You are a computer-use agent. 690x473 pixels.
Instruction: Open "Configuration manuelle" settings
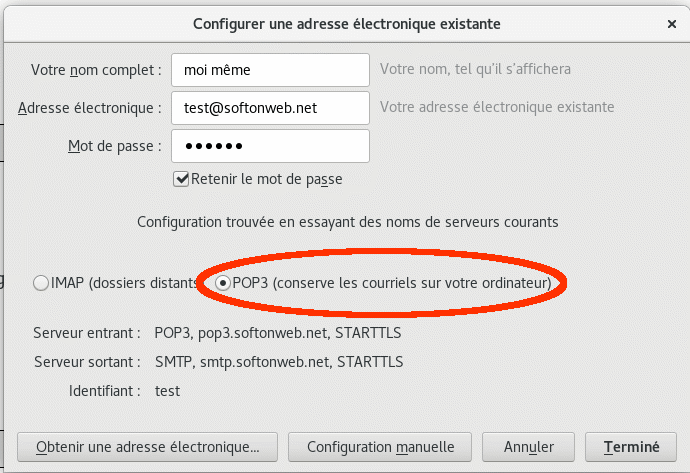click(380, 447)
